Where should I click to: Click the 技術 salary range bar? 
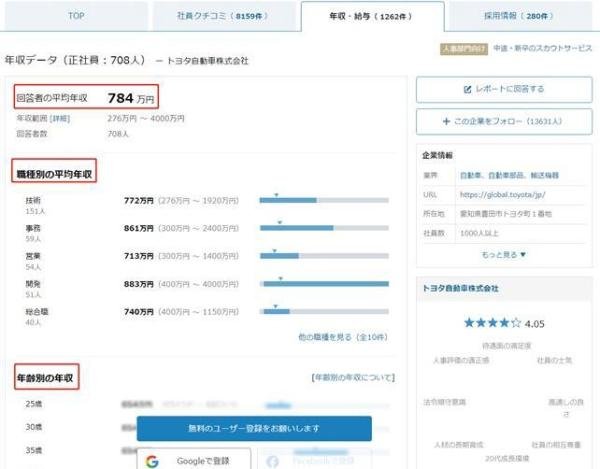tap(324, 200)
